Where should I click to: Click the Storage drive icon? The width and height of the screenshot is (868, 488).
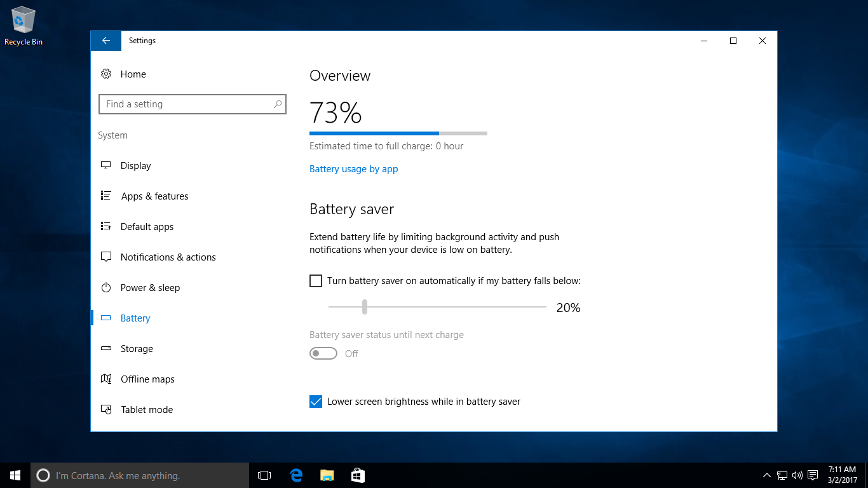click(106, 349)
